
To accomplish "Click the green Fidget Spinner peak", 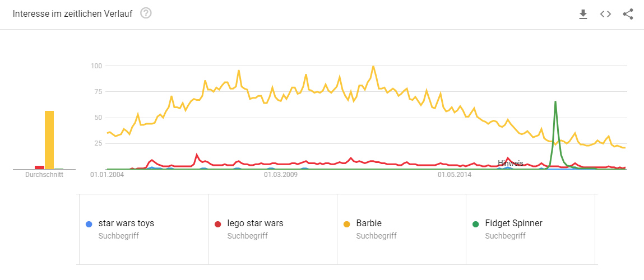I will (555, 102).
